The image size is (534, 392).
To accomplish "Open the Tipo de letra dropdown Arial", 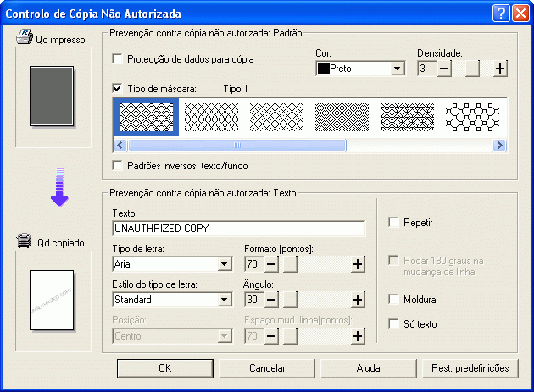I will (x=172, y=264).
